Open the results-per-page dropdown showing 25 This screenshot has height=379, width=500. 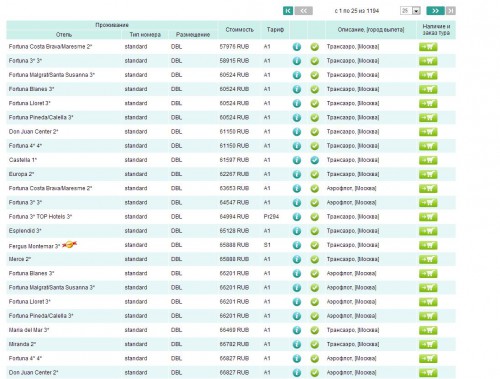[x=410, y=11]
